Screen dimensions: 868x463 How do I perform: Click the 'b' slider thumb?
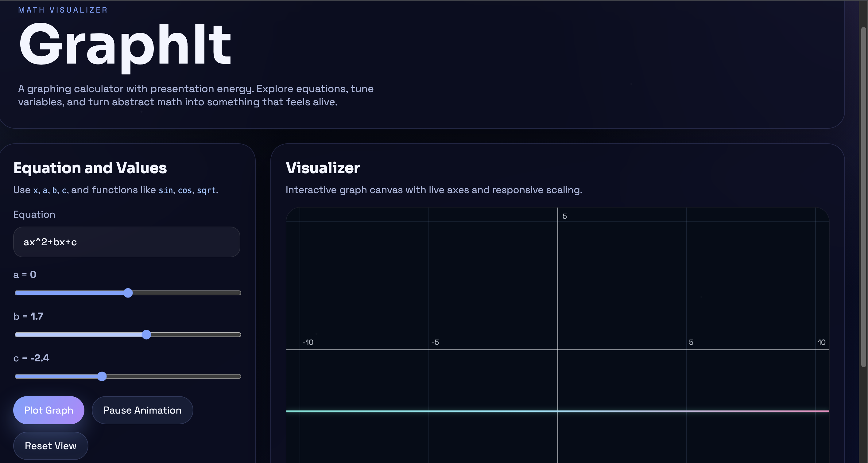(x=146, y=335)
